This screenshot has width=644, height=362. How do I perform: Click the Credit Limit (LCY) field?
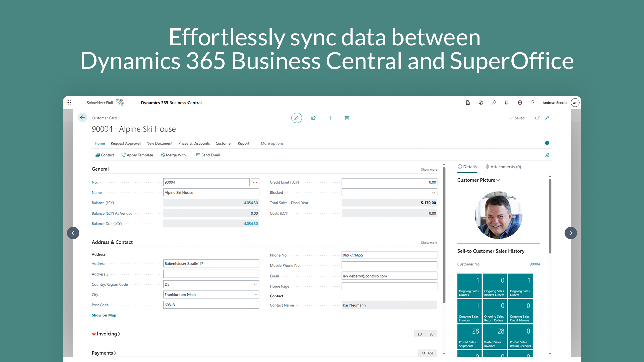(389, 182)
